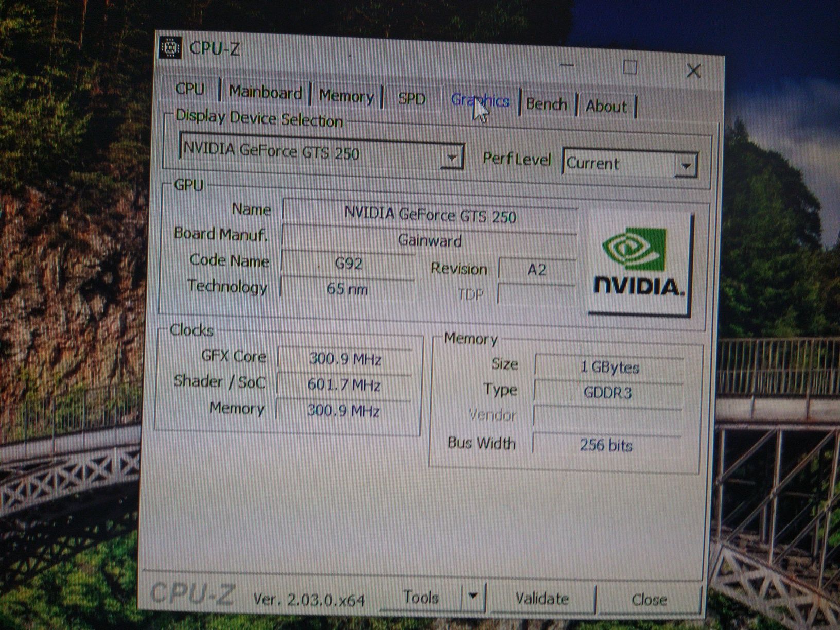Click the Tools button

tap(421, 597)
